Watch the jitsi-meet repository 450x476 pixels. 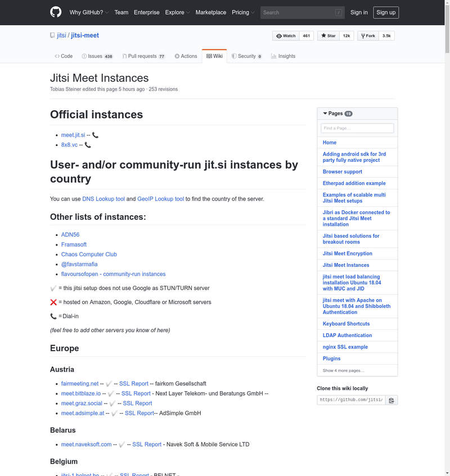tap(286, 36)
